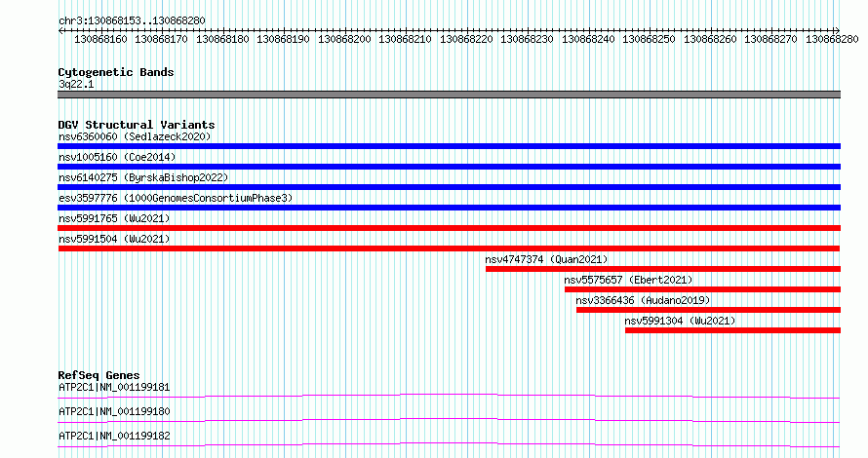This screenshot has width=868, height=458.
Task: Click ruler position 130868190
Action: pyautogui.click(x=283, y=39)
